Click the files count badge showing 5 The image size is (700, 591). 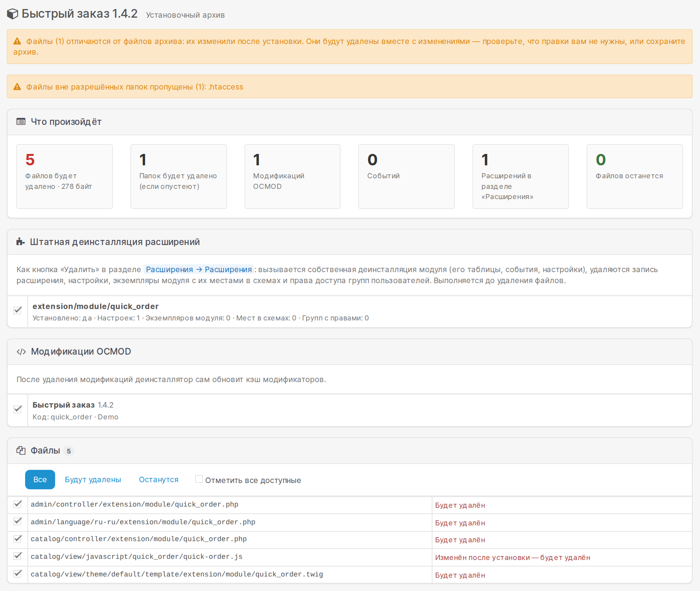(x=69, y=451)
